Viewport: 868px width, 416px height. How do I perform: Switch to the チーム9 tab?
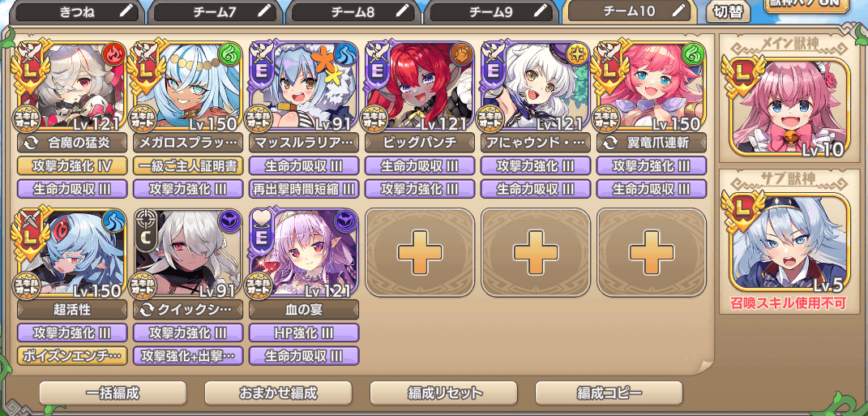pos(491,12)
